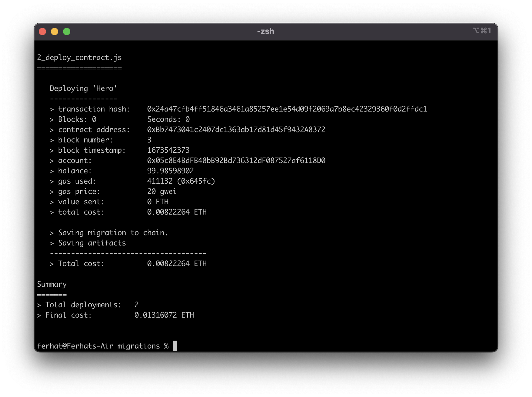The width and height of the screenshot is (532, 397).
Task: Click the Total deployments value 2
Action: 137,305
